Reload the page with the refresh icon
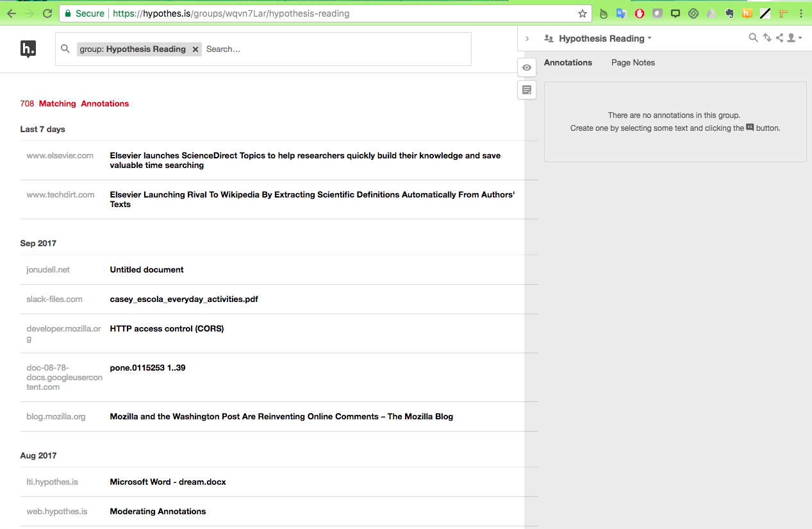812x529 pixels. (x=47, y=13)
